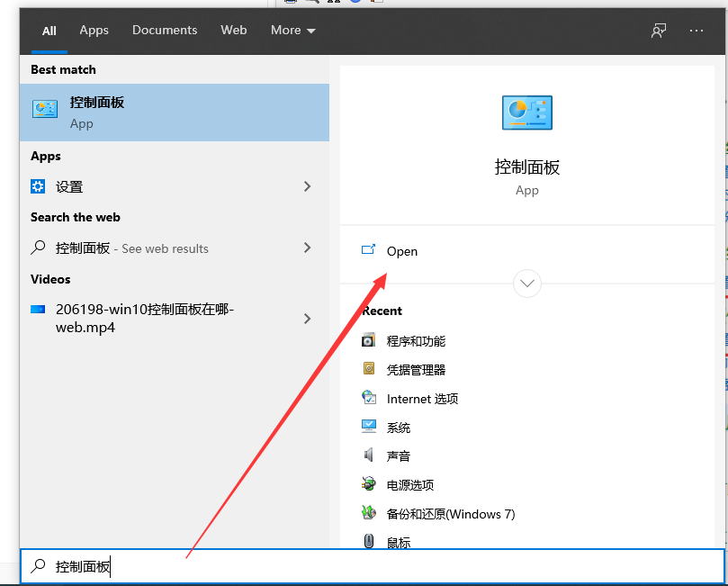The image size is (728, 586).
Task: Open recent item 声音
Action: (399, 456)
